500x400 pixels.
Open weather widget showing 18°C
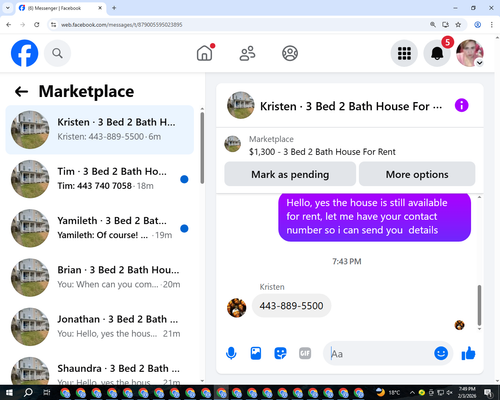click(x=388, y=393)
